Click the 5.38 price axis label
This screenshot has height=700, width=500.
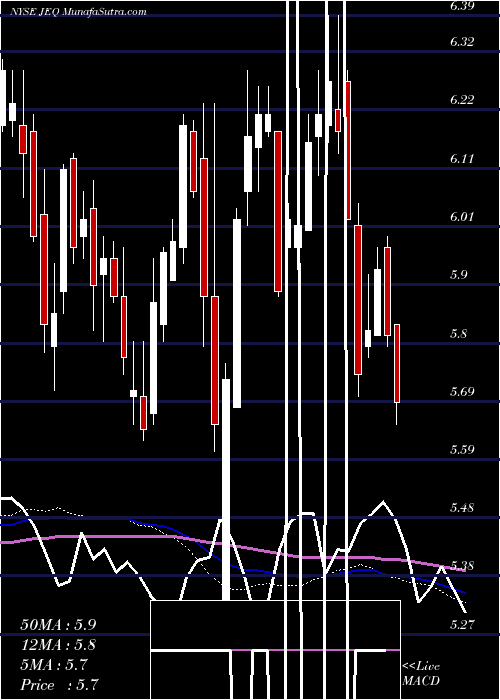460,566
